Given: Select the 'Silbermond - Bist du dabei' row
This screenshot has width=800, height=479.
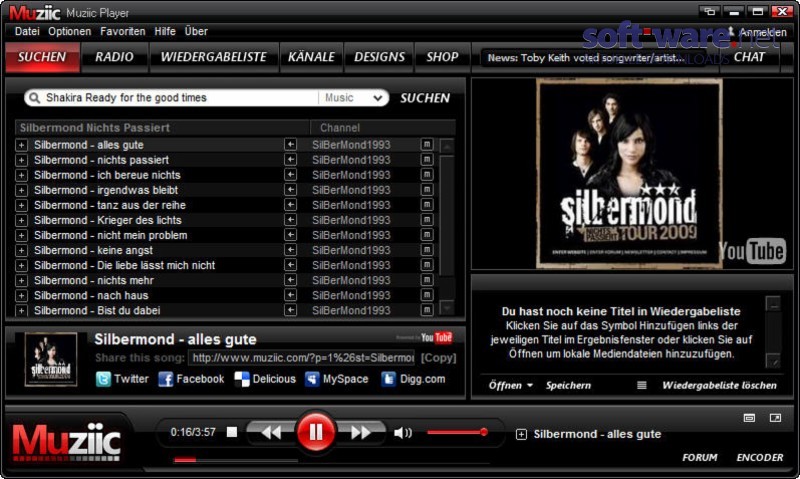Looking at the screenshot, I should pyautogui.click(x=224, y=310).
